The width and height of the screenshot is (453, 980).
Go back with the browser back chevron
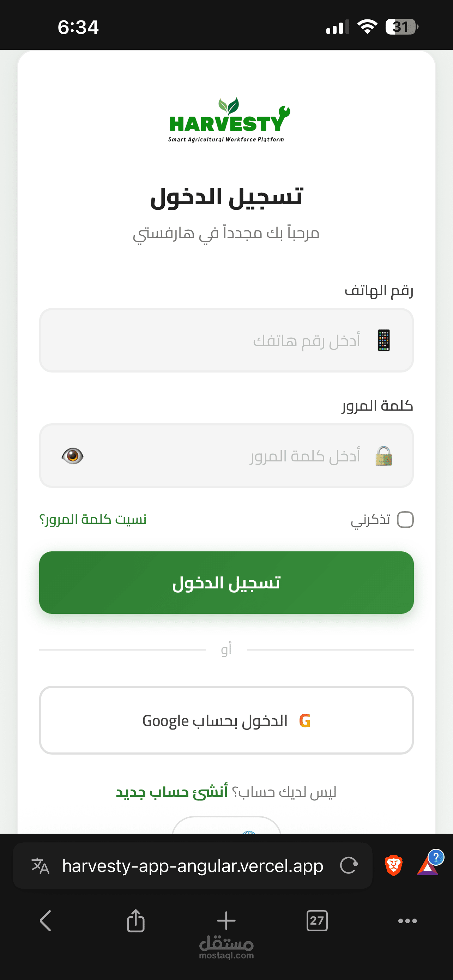[45, 921]
